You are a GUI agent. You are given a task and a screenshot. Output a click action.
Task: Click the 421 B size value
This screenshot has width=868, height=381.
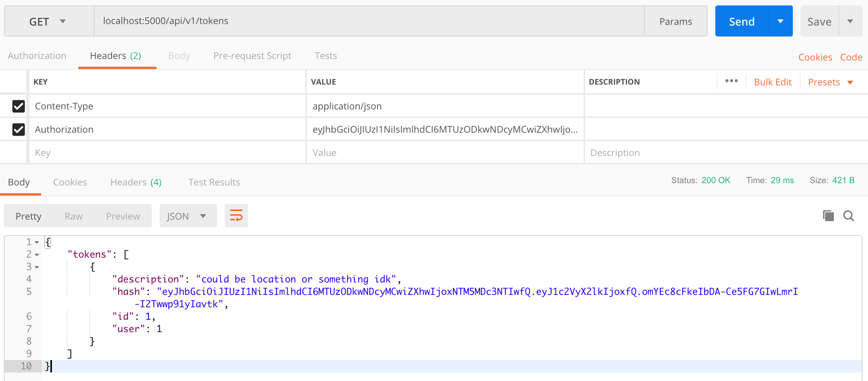843,180
